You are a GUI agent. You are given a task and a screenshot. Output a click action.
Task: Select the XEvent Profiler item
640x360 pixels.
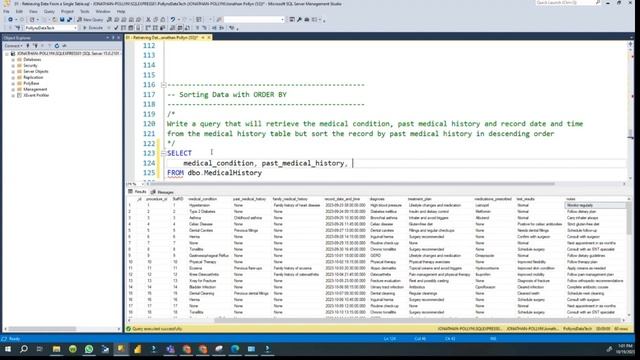[x=36, y=95]
